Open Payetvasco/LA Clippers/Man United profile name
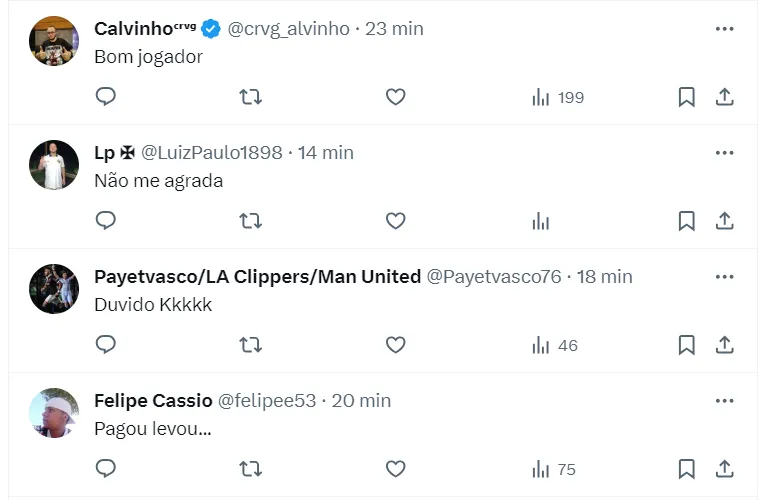This screenshot has width=770, height=500. (x=257, y=277)
